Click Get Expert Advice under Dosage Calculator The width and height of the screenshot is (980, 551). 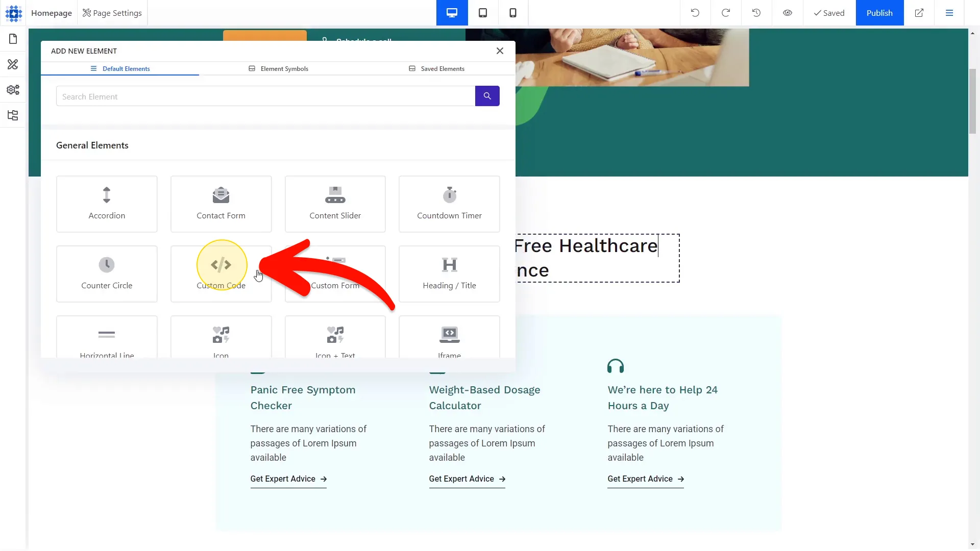pos(467,479)
